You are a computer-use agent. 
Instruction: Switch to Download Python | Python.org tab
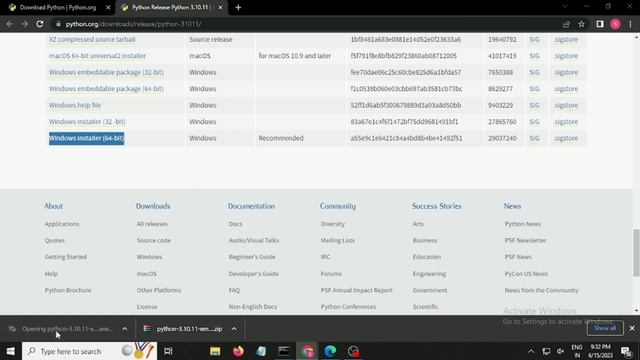(x=57, y=7)
